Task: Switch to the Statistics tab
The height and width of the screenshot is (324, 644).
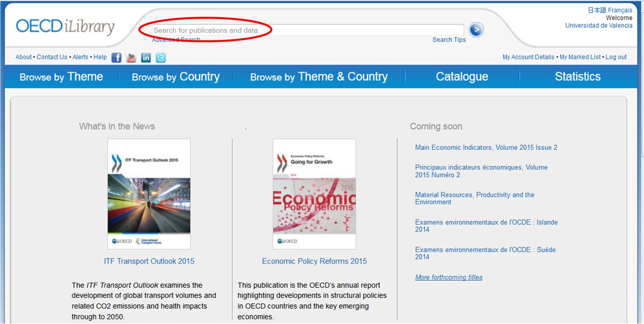Action: tap(577, 77)
